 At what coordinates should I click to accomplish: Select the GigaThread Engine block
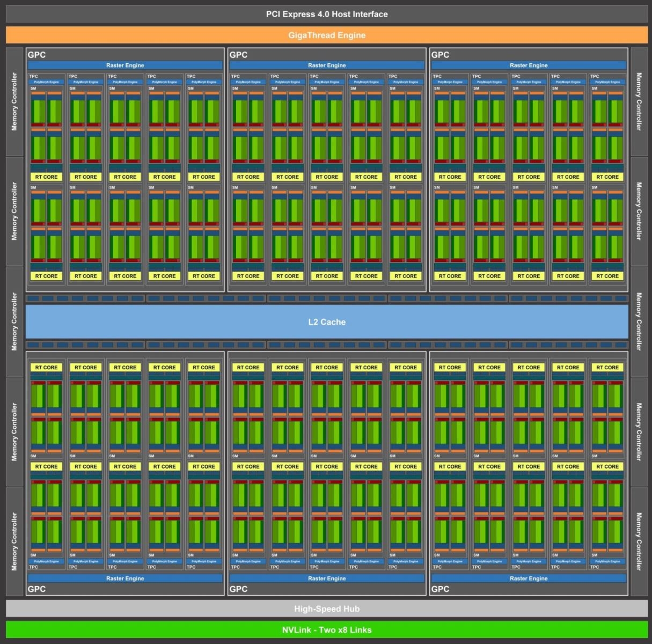pyautogui.click(x=326, y=35)
